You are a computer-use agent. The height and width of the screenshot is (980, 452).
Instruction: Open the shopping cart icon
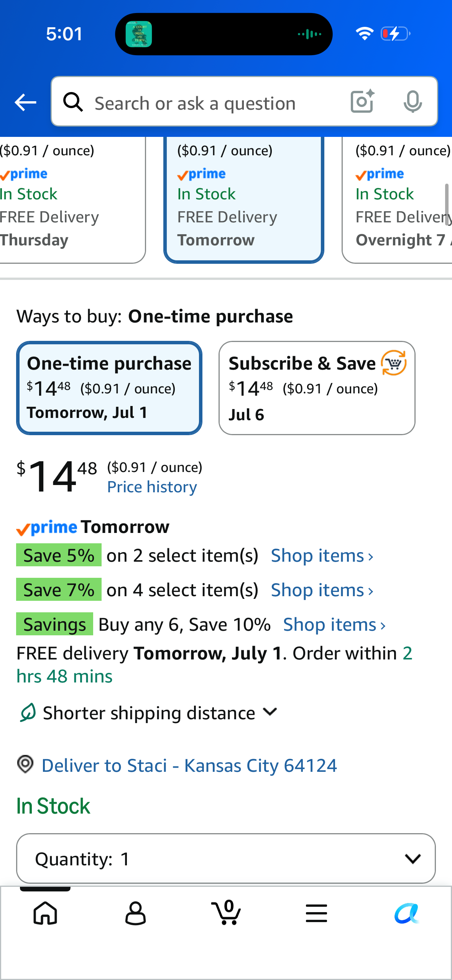point(226,912)
